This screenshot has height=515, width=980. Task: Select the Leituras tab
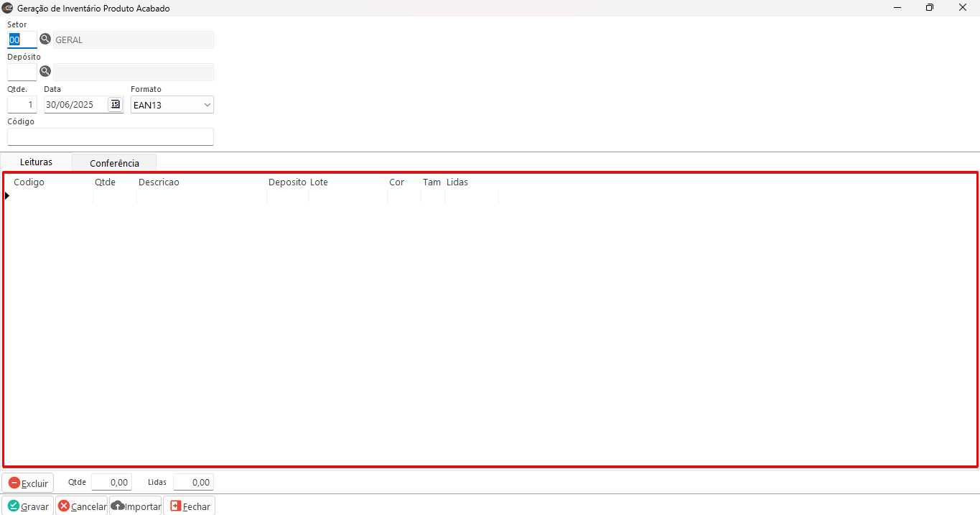[x=36, y=162]
